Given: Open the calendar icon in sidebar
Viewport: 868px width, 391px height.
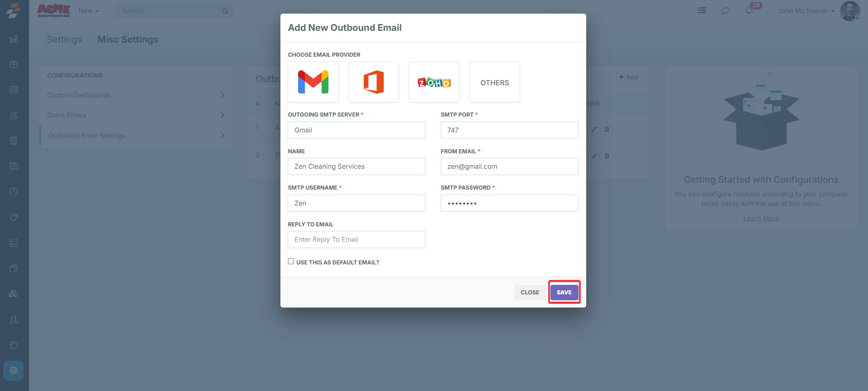Looking at the screenshot, I should (14, 90).
